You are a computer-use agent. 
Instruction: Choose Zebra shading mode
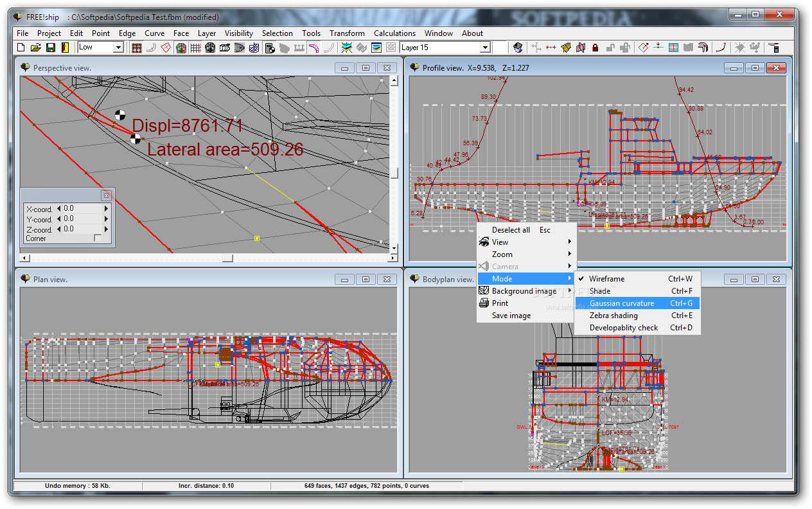click(637, 316)
